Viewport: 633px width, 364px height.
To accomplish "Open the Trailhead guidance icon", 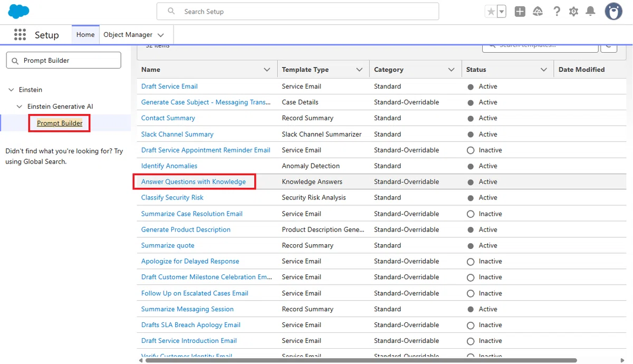I will pos(538,12).
